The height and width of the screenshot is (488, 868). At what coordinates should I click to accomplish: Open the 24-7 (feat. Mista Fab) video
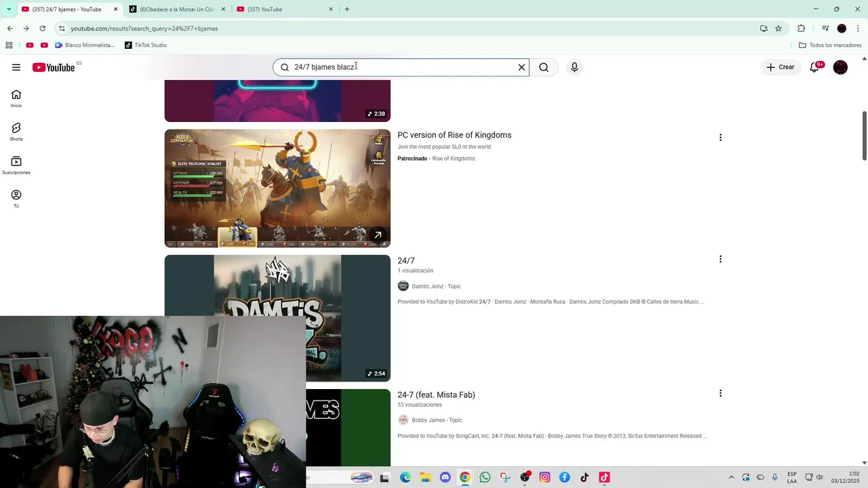click(x=436, y=394)
